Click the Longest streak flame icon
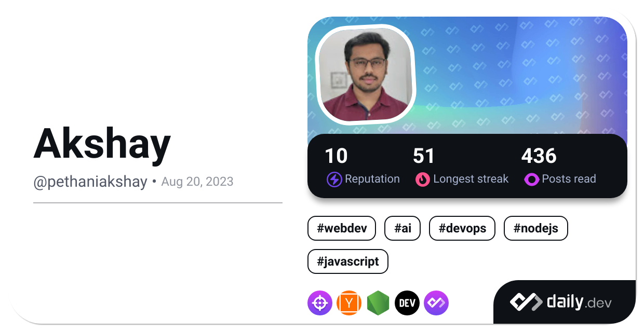Screen dimensions: 644x332 [423, 179]
